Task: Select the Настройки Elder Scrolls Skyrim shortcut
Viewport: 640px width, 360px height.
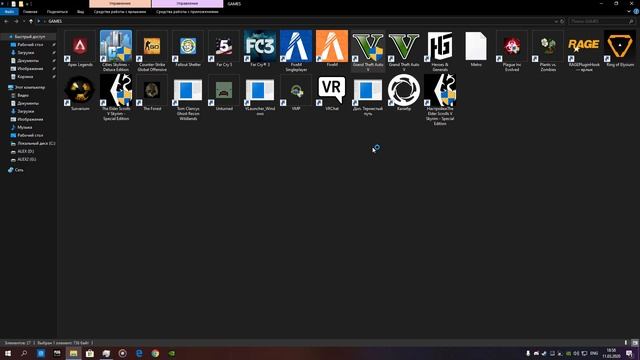Action: (440, 100)
